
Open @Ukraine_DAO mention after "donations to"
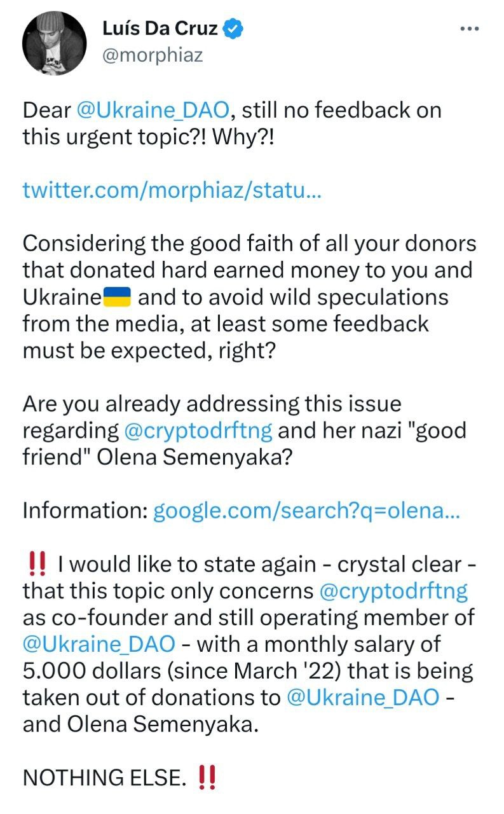tap(363, 698)
